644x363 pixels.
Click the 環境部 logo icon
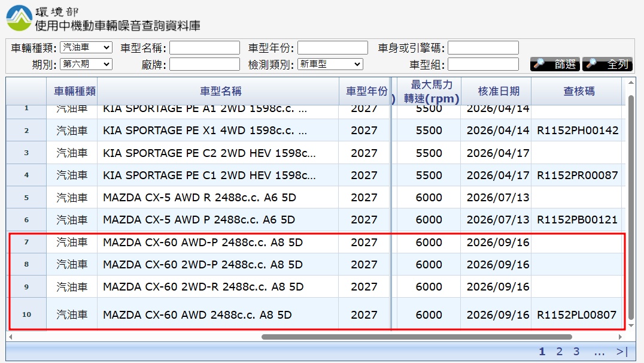[x=19, y=18]
